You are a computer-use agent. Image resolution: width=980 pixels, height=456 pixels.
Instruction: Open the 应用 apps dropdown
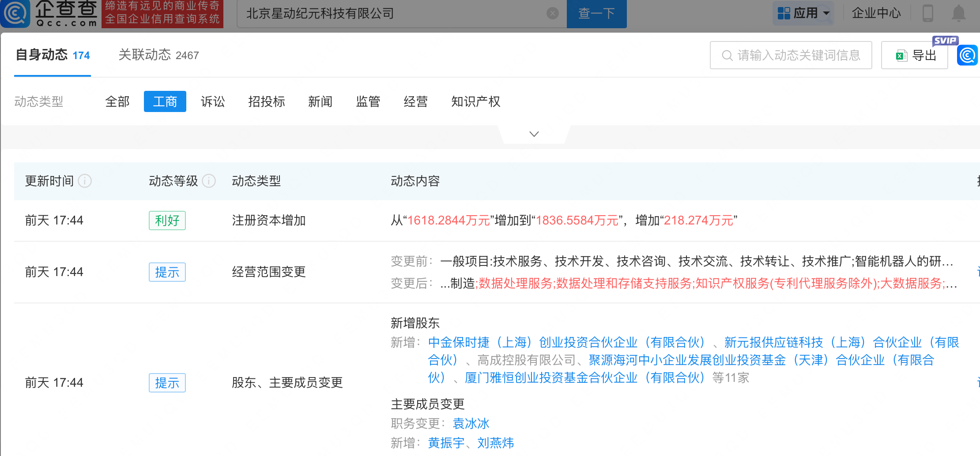pos(803,13)
